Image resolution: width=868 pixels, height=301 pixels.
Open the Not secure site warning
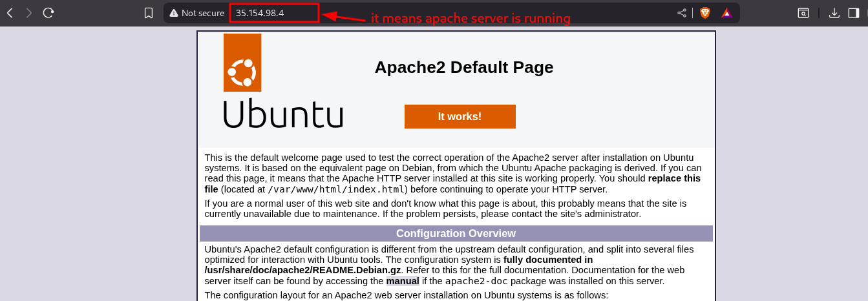196,13
